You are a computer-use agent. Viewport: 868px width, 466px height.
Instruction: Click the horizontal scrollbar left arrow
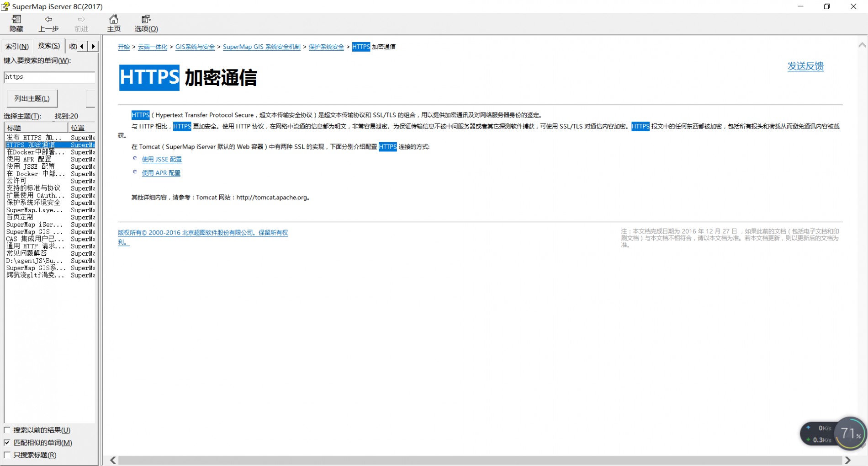point(113,460)
